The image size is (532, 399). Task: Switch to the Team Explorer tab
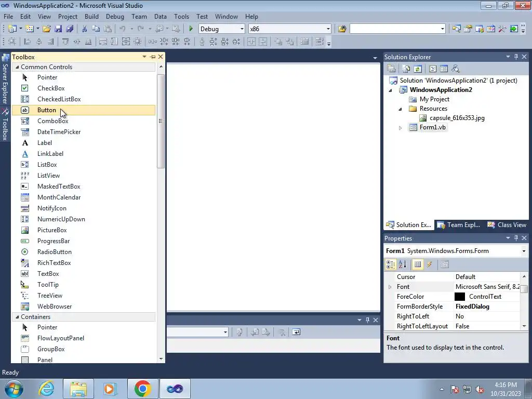click(x=459, y=225)
